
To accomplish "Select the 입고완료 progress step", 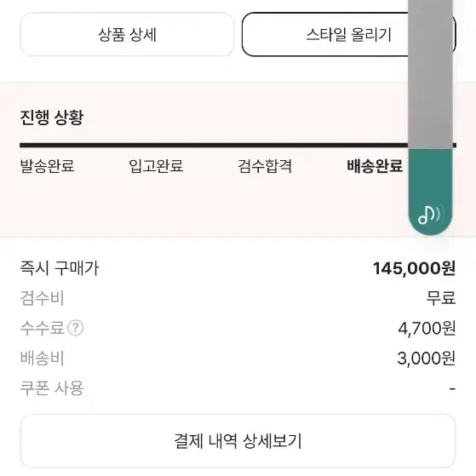I will [156, 166].
